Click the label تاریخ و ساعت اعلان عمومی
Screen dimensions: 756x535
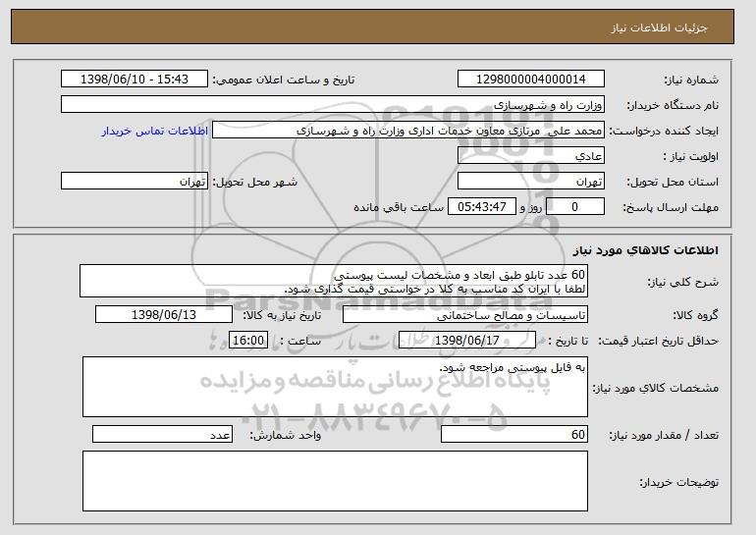point(284,80)
